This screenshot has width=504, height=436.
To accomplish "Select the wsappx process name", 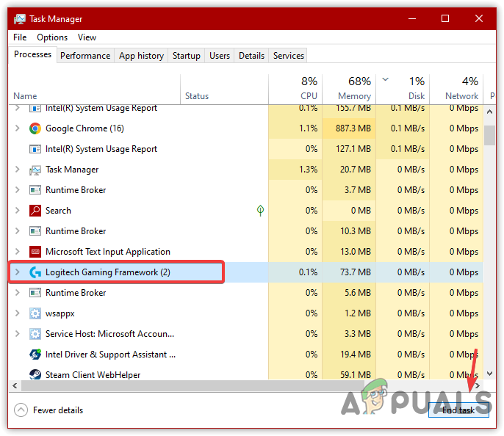I will pyautogui.click(x=60, y=313).
